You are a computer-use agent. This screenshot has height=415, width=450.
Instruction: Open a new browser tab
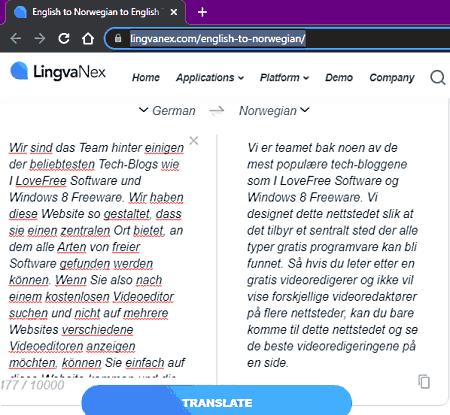coord(202,12)
